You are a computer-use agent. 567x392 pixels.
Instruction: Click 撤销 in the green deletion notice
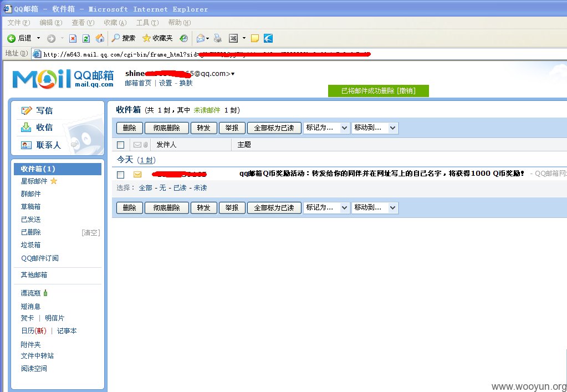[x=406, y=91]
